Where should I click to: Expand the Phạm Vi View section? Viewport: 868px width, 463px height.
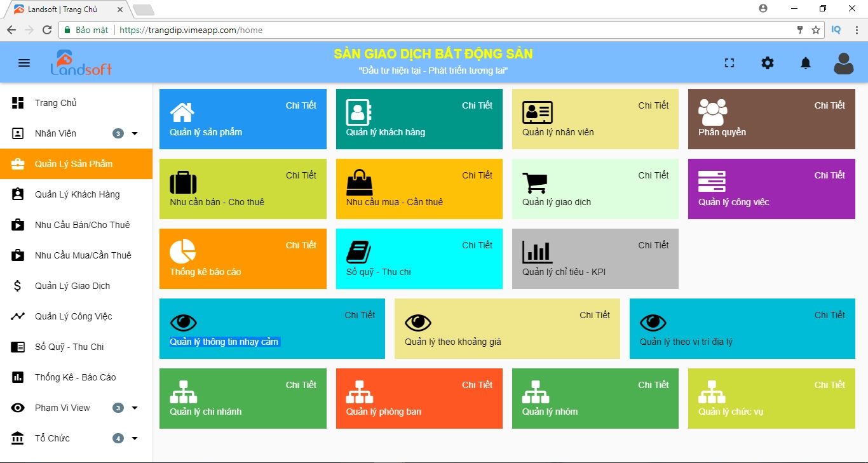click(x=134, y=407)
